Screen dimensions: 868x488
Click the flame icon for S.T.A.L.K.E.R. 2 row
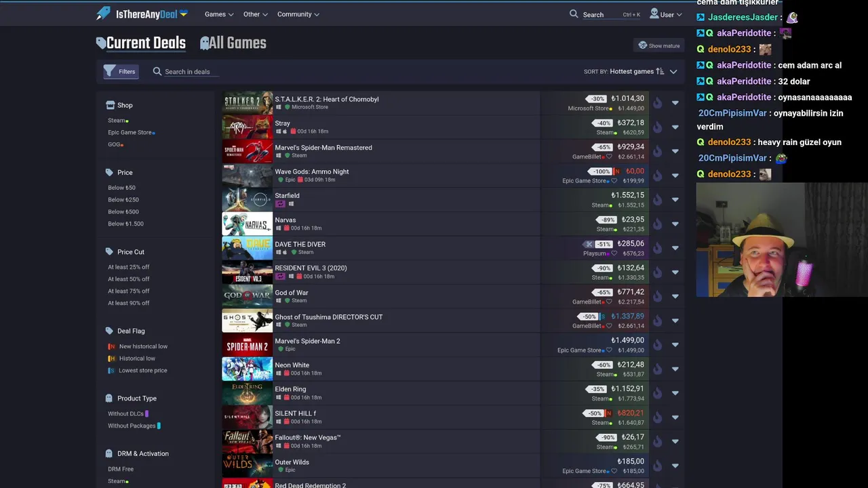pyautogui.click(x=657, y=103)
